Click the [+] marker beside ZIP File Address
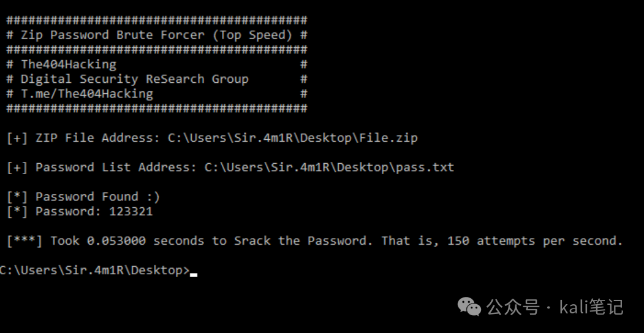The image size is (644, 333). (x=17, y=138)
